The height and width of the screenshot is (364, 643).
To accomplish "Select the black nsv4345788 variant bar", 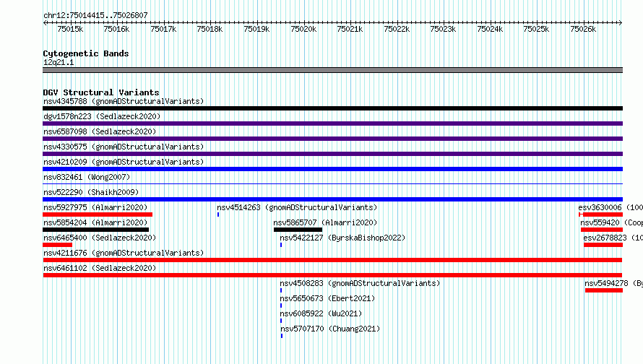I will tap(332, 108).
